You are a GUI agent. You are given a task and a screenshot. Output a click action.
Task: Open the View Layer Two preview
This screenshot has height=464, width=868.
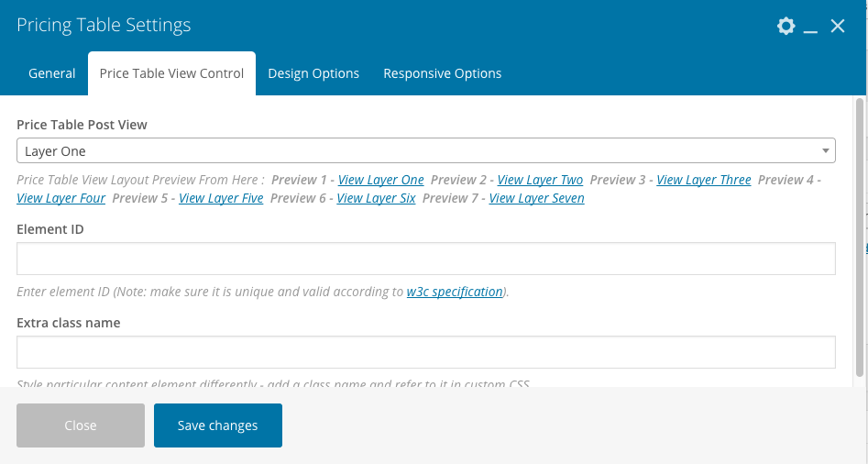click(540, 180)
